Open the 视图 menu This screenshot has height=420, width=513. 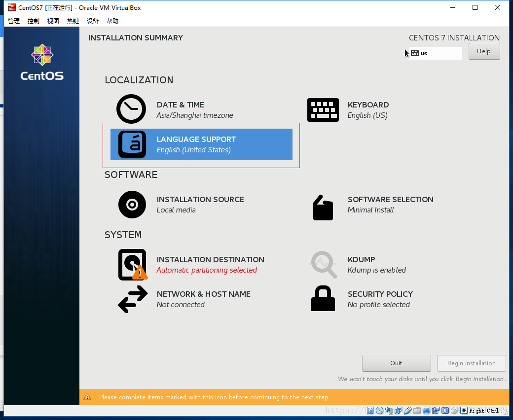click(x=53, y=21)
